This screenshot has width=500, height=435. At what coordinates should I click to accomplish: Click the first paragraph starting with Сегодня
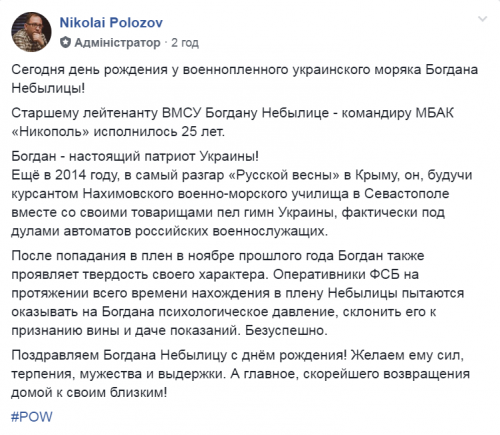[245, 79]
